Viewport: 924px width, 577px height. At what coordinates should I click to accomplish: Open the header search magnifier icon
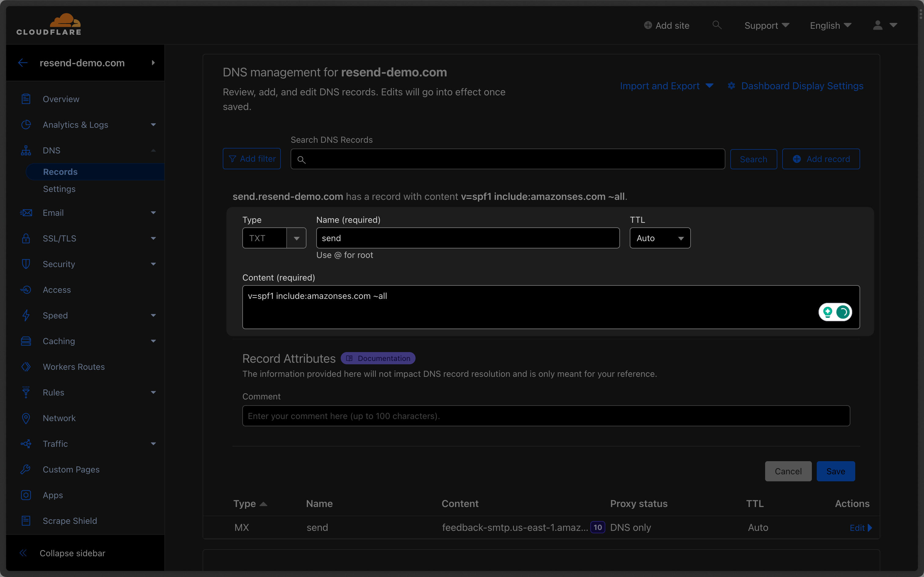(x=717, y=25)
